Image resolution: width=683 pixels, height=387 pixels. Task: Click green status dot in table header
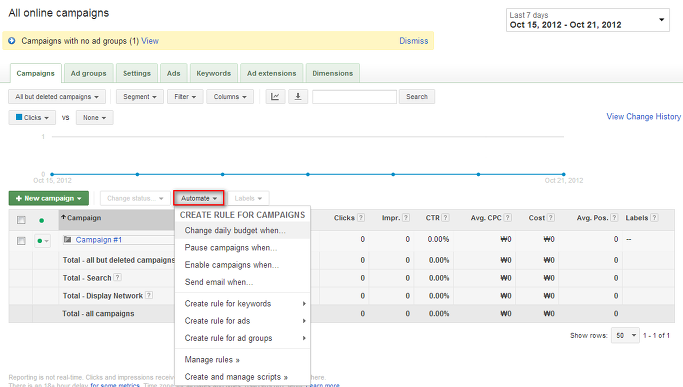pyautogui.click(x=41, y=221)
